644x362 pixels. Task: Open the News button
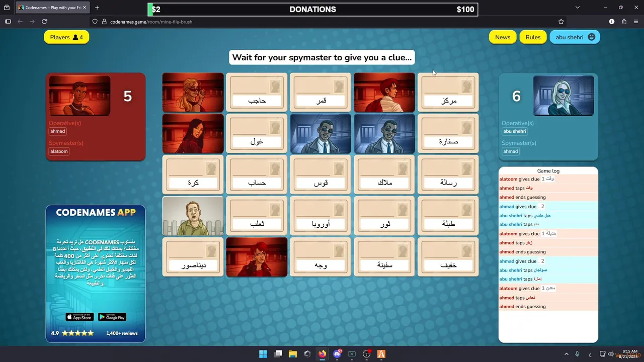coord(503,37)
